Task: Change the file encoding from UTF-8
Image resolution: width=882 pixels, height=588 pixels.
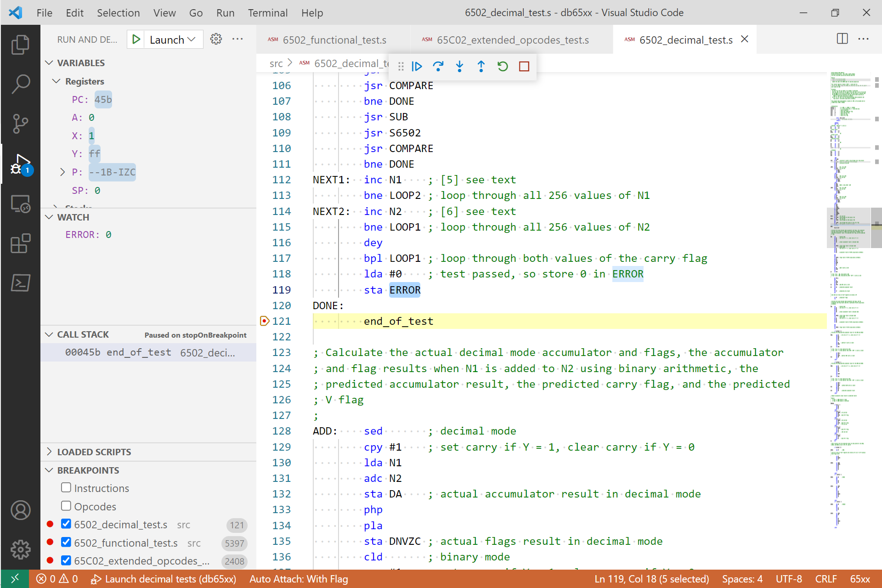Action: [789, 579]
